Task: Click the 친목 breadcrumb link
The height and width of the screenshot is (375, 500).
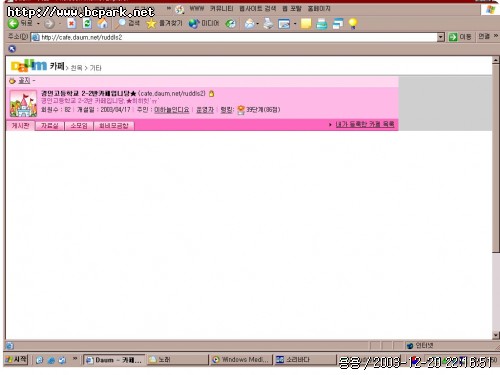Action: tap(76, 68)
